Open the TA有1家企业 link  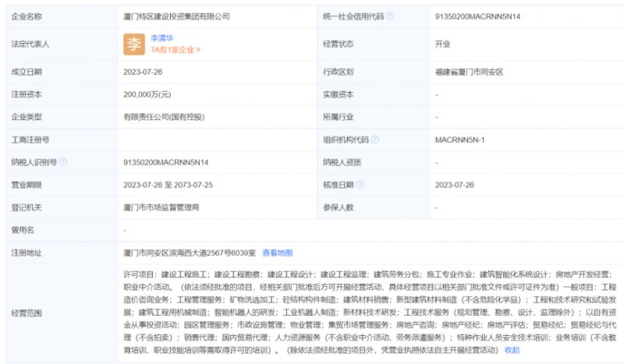pos(175,50)
